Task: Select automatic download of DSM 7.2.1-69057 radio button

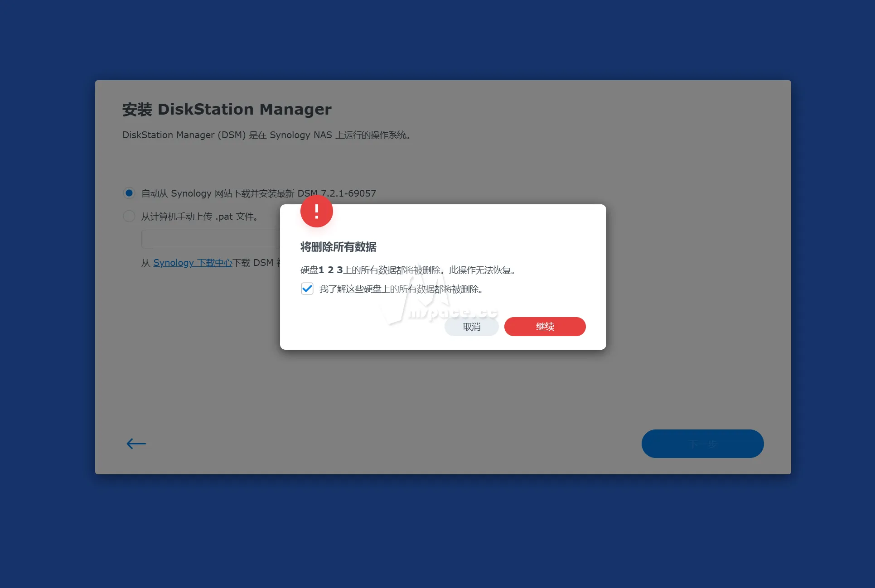Action: [x=129, y=193]
